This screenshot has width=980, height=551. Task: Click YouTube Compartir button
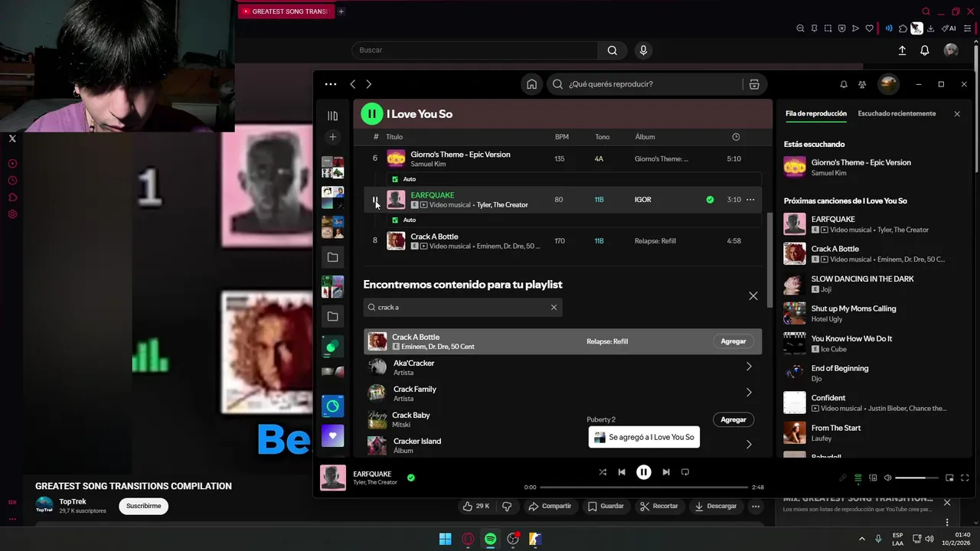coord(550,506)
